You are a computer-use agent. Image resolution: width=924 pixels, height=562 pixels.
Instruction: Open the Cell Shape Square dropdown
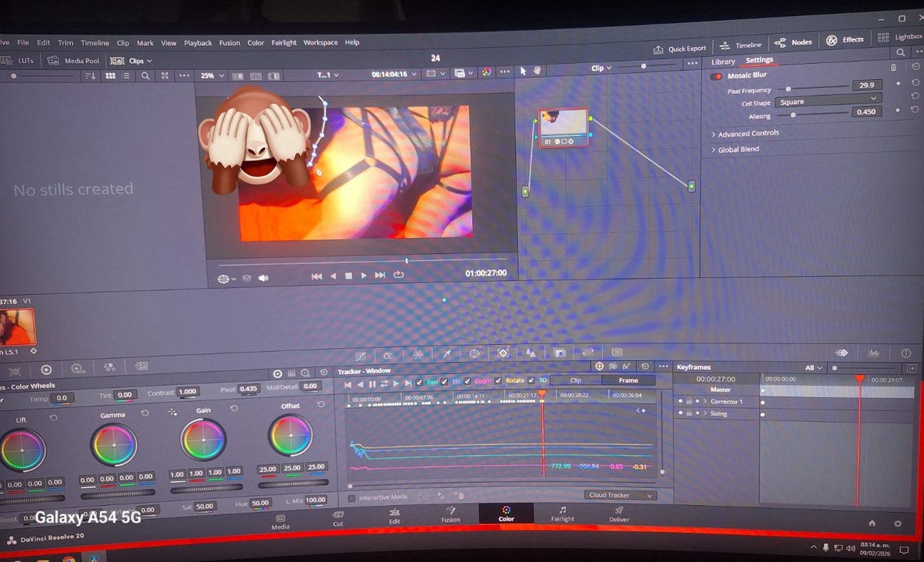click(828, 100)
